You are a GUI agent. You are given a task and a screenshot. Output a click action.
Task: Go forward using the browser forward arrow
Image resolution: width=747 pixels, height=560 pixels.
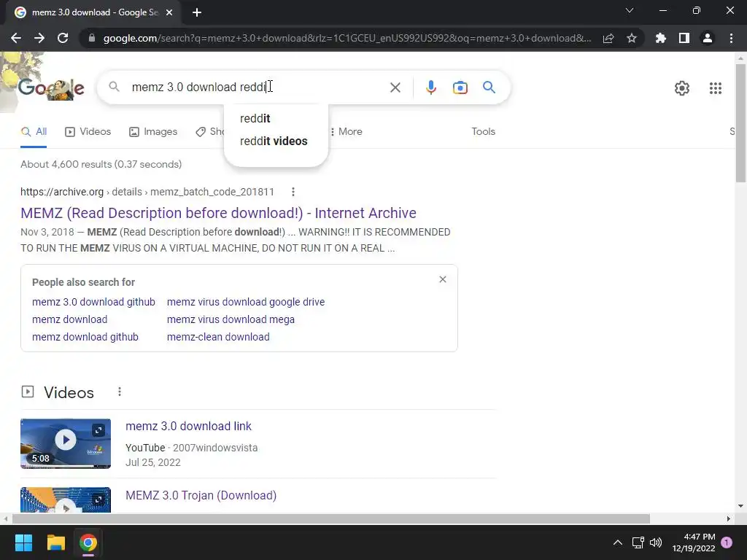pos(39,38)
